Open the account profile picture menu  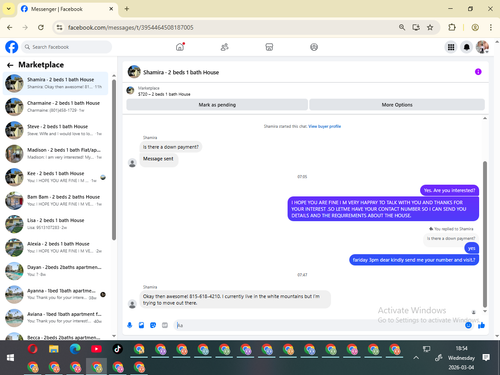(x=482, y=47)
